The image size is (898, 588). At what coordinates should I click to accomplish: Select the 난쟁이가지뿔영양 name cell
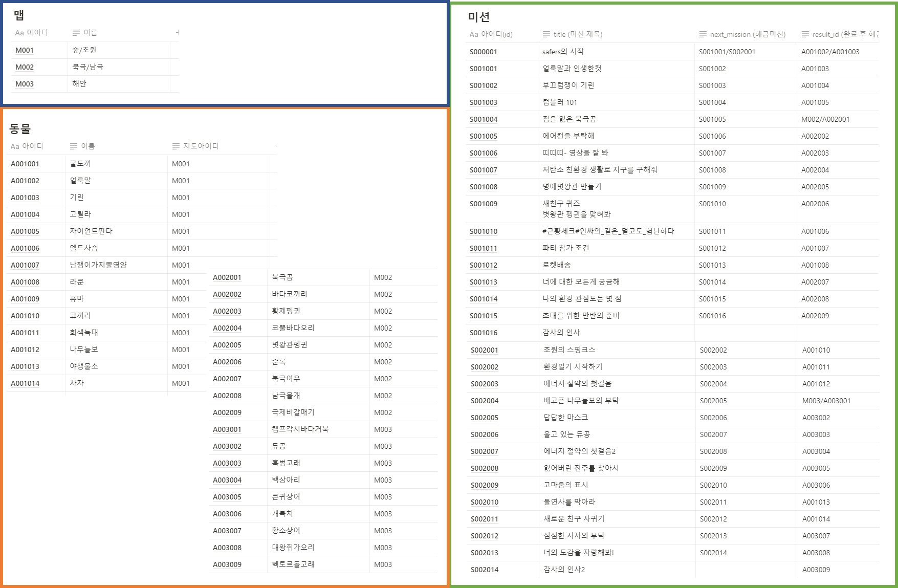point(116,265)
